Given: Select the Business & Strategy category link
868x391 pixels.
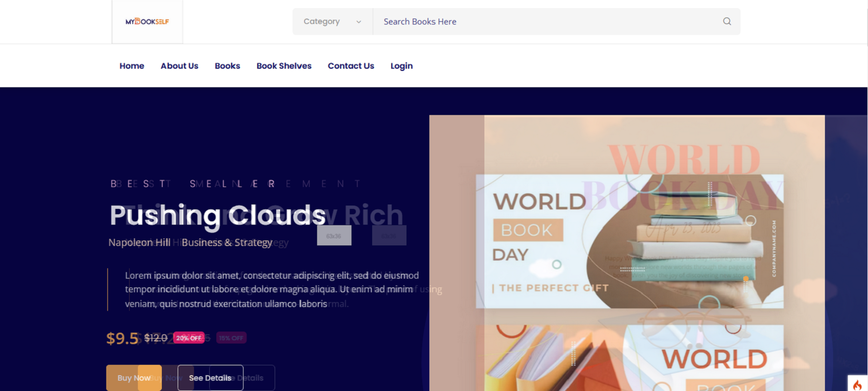Looking at the screenshot, I should point(227,242).
